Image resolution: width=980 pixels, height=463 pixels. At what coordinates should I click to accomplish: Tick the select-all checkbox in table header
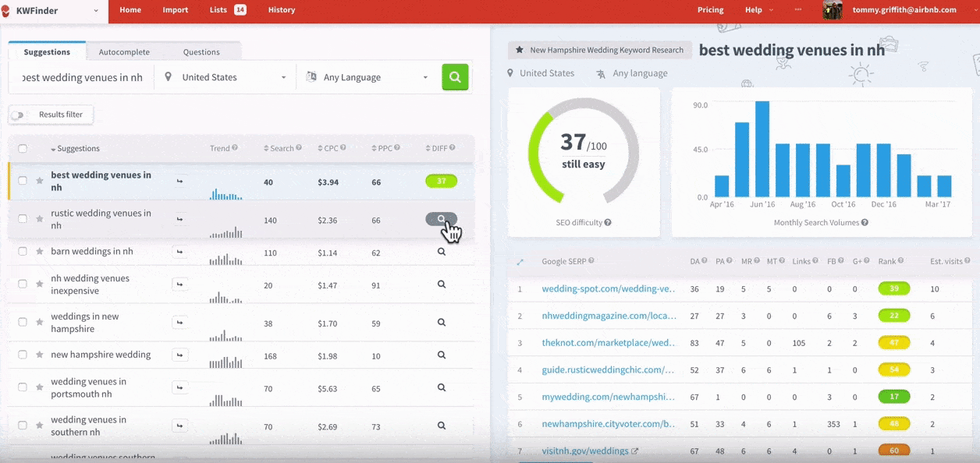pos(23,149)
